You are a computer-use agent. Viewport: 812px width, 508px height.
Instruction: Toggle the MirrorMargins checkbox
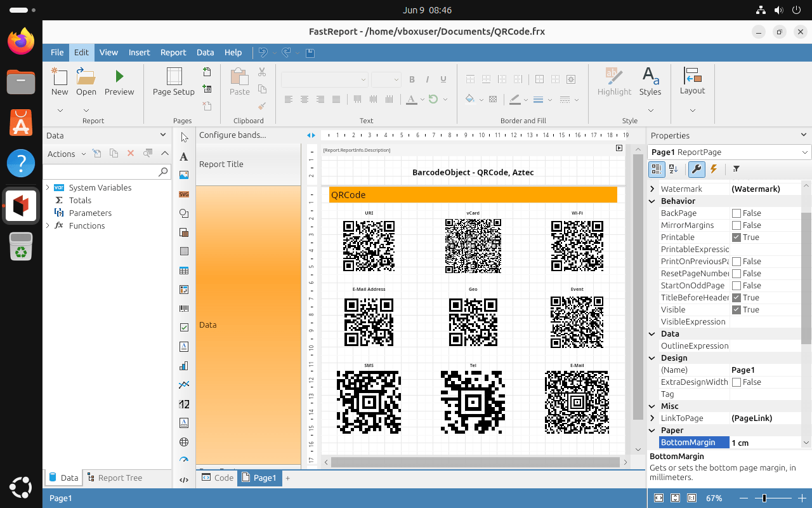[x=737, y=225]
